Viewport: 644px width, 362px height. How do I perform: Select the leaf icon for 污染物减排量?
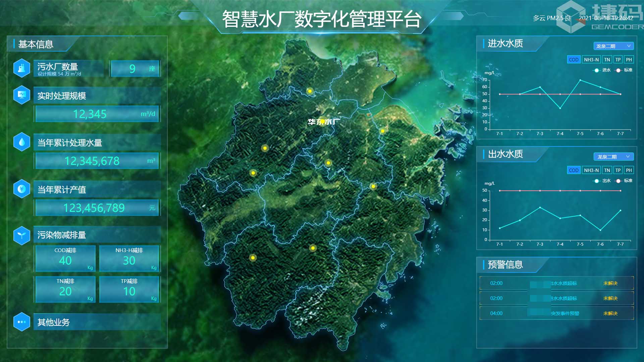(x=21, y=235)
